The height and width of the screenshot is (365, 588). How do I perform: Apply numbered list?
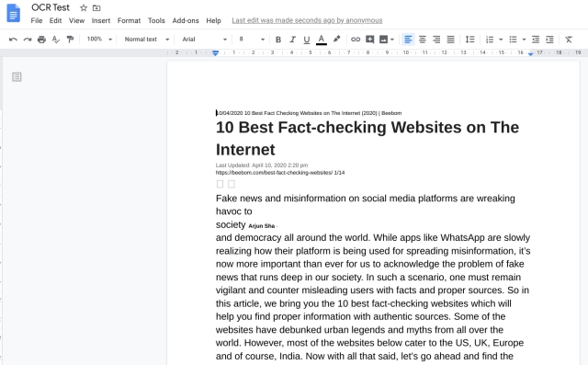point(490,39)
